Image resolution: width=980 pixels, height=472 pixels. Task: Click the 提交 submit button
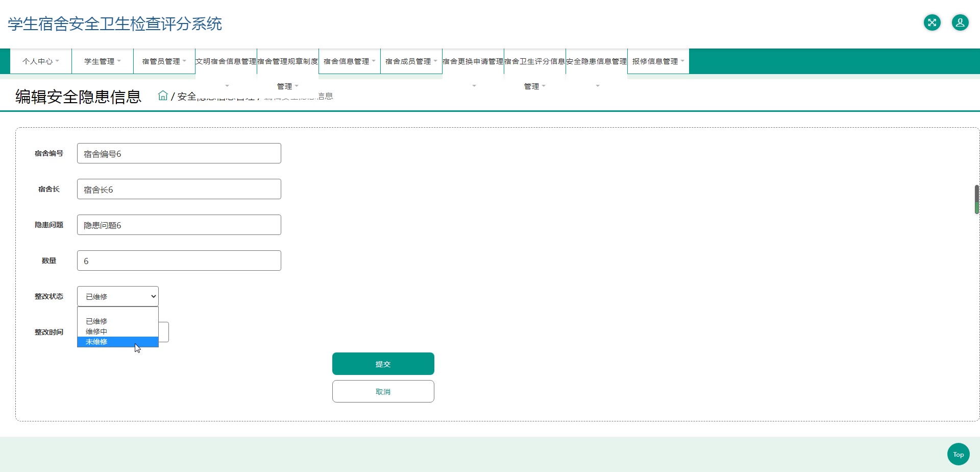click(x=383, y=364)
